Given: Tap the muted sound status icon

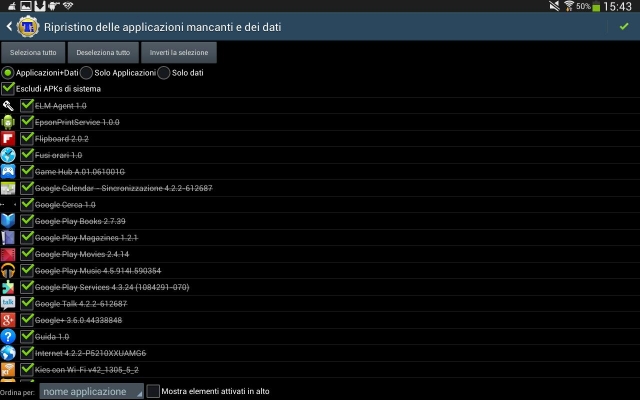Looking at the screenshot, I should coord(554,6).
